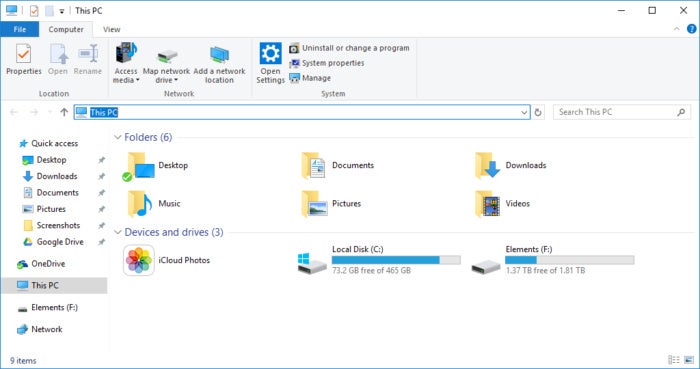
Task: Click the Up one level arrow
Action: [x=64, y=112]
